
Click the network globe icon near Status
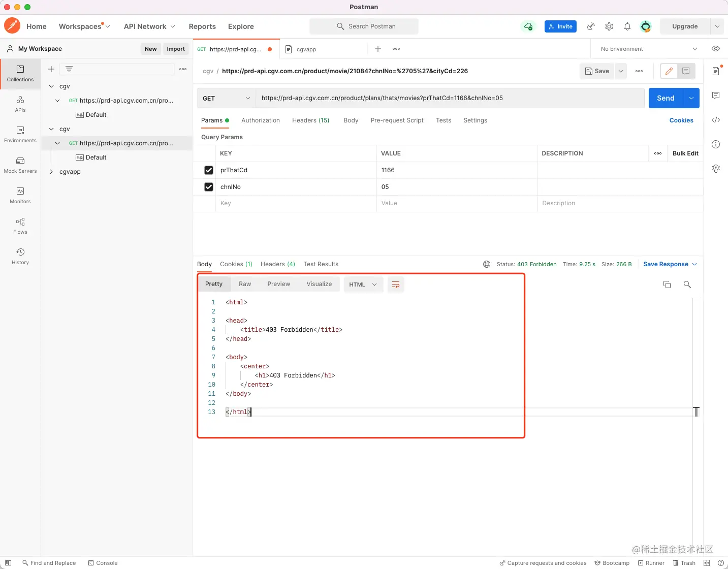point(487,264)
